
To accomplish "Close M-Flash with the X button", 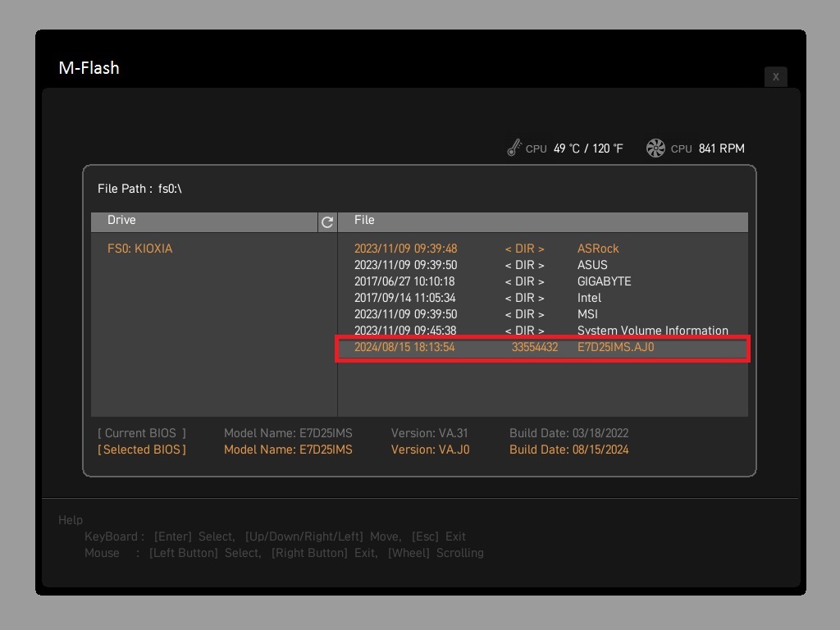I will pos(775,76).
